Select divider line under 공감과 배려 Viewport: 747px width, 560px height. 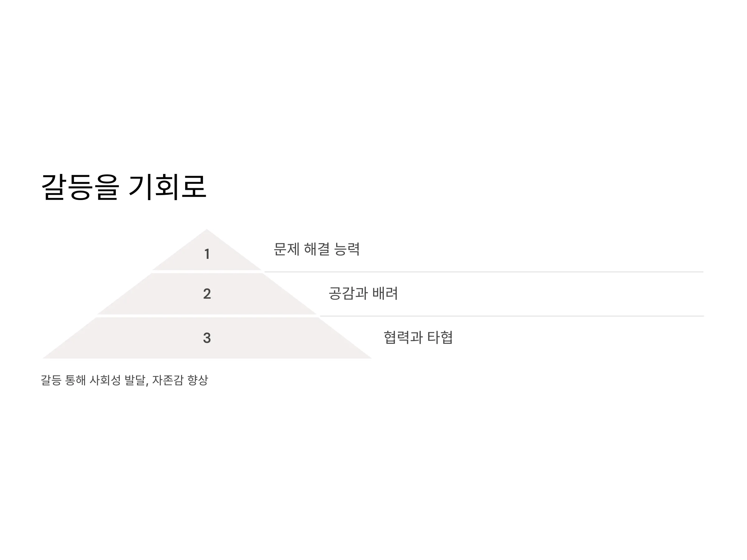click(x=512, y=316)
